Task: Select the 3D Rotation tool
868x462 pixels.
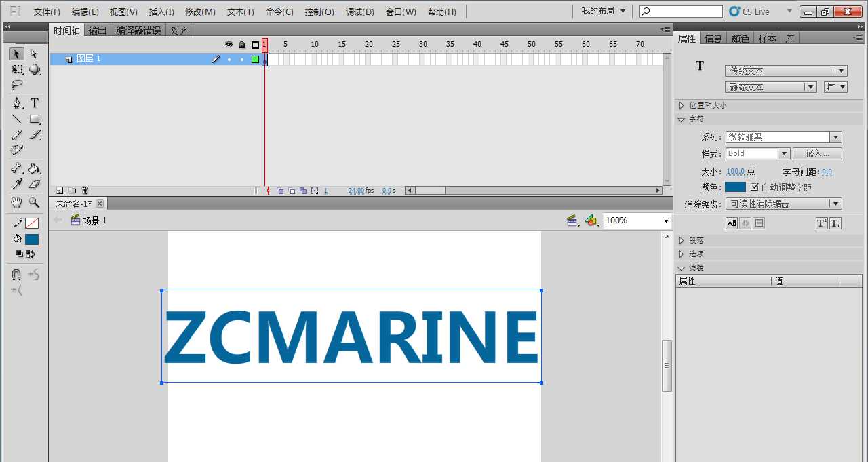Action: [x=35, y=69]
